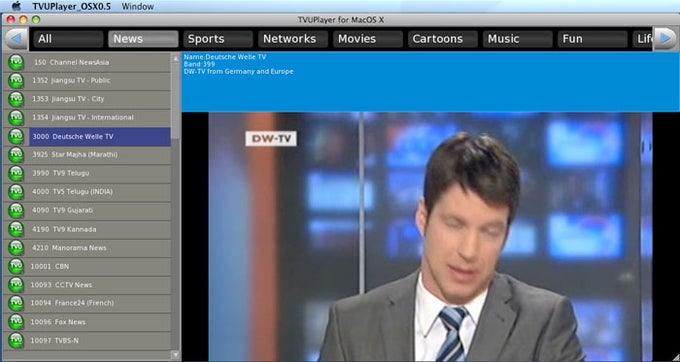Show the Cartoons category
This screenshot has width=680, height=362.
pyautogui.click(x=442, y=39)
